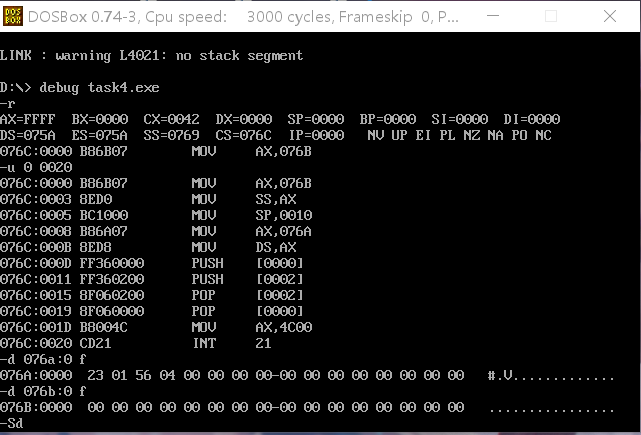Click the B8004C opcode bytes
The image size is (641, 435).
pyautogui.click(x=104, y=327)
